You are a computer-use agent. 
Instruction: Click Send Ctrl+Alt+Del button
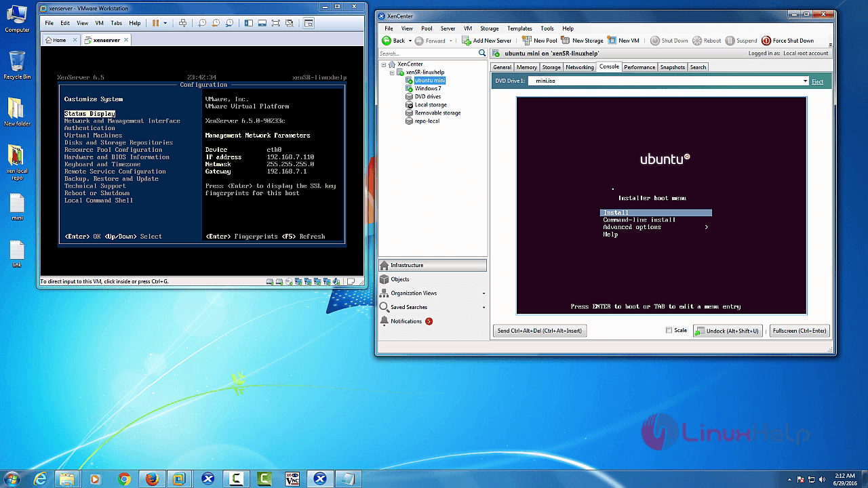coord(539,331)
